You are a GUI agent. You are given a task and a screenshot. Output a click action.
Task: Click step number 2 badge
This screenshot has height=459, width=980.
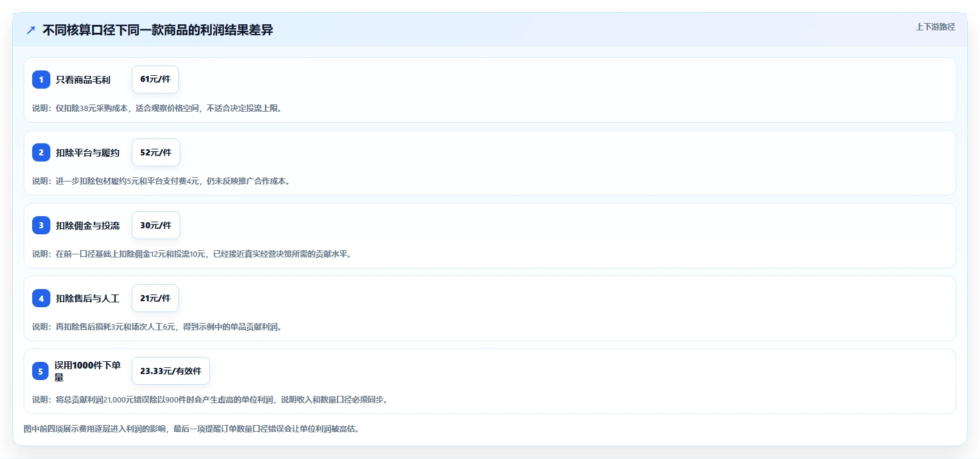pyautogui.click(x=41, y=152)
